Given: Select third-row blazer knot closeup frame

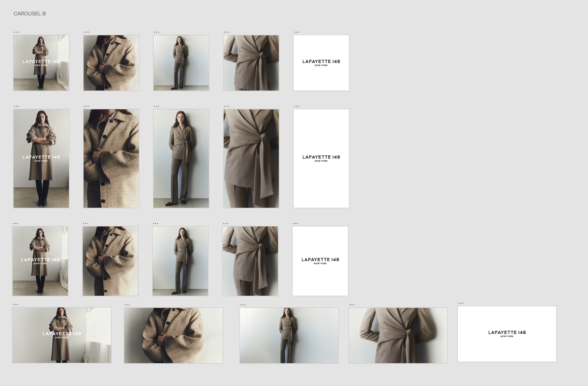Looking at the screenshot, I should 250,261.
